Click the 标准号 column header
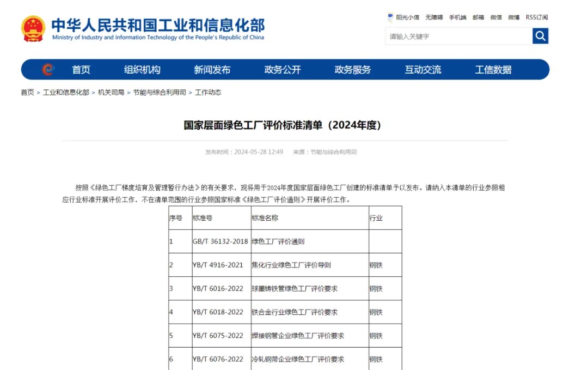The height and width of the screenshot is (370, 588). [x=203, y=218]
